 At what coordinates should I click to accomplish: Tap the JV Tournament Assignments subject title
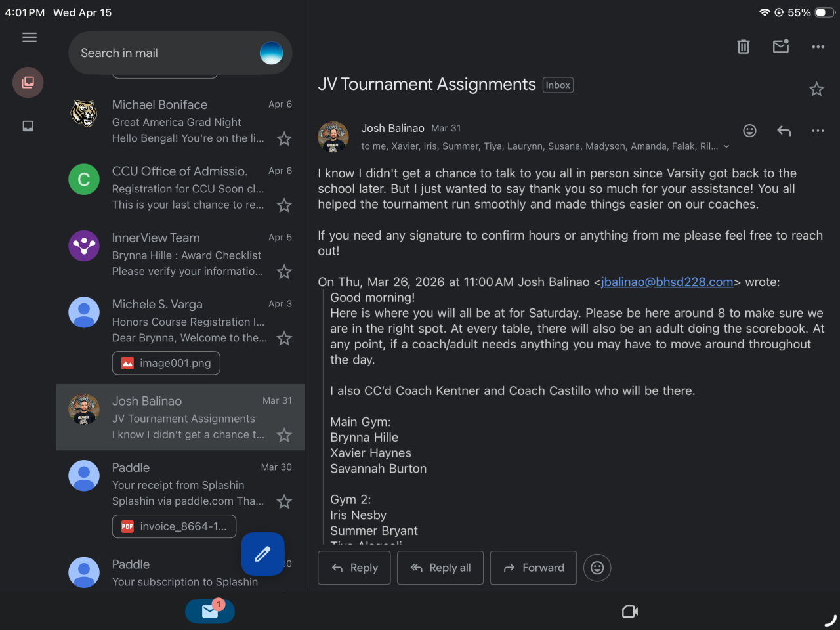coord(427,85)
